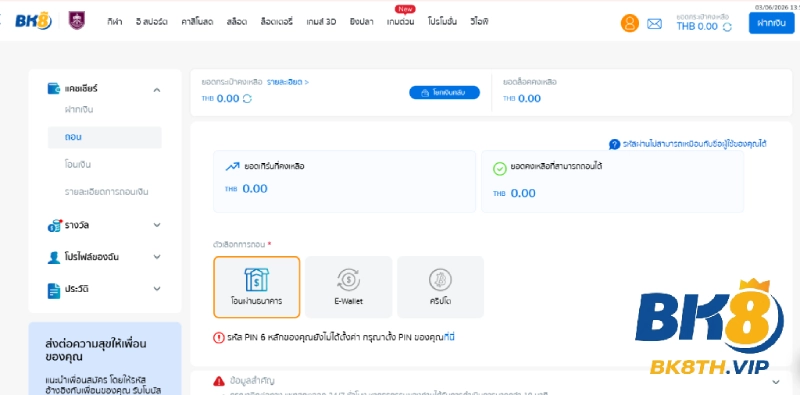
Task: Select E-Wallet withdrawal option
Action: click(348, 287)
